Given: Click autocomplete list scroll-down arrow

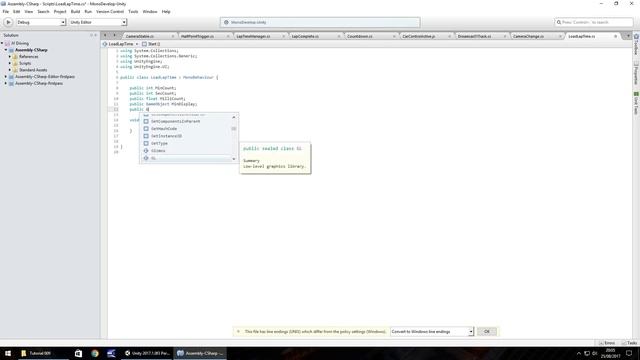Looking at the screenshot, I should click(234, 159).
